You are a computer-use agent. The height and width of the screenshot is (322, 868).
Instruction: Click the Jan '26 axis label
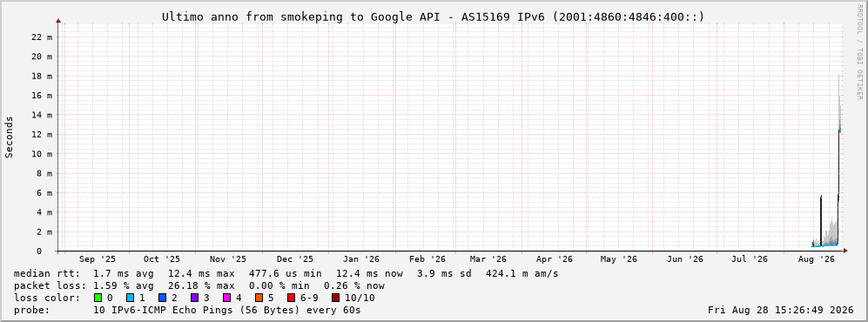pyautogui.click(x=361, y=259)
